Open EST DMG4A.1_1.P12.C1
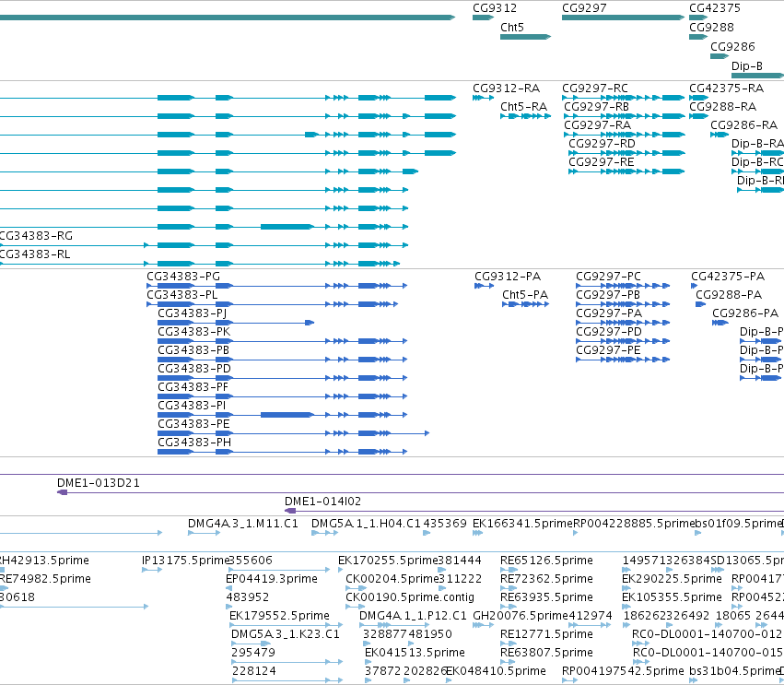784x685 pixels. [x=413, y=616]
